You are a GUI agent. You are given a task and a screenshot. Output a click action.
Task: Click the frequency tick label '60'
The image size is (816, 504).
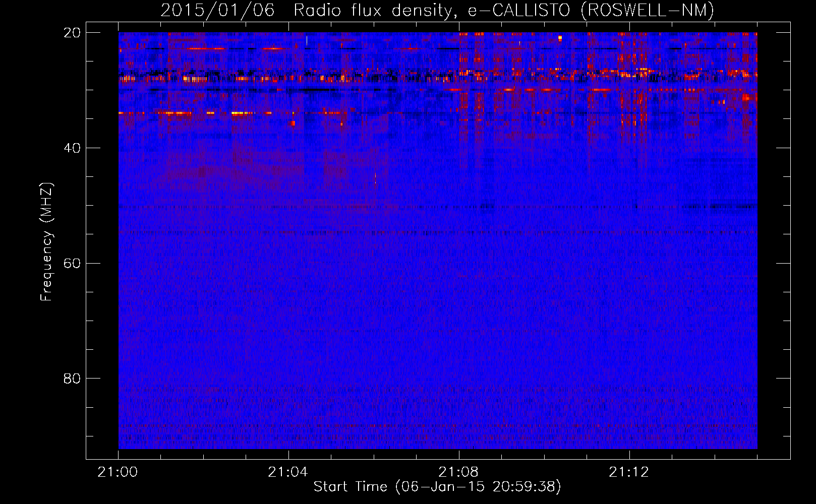[72, 263]
